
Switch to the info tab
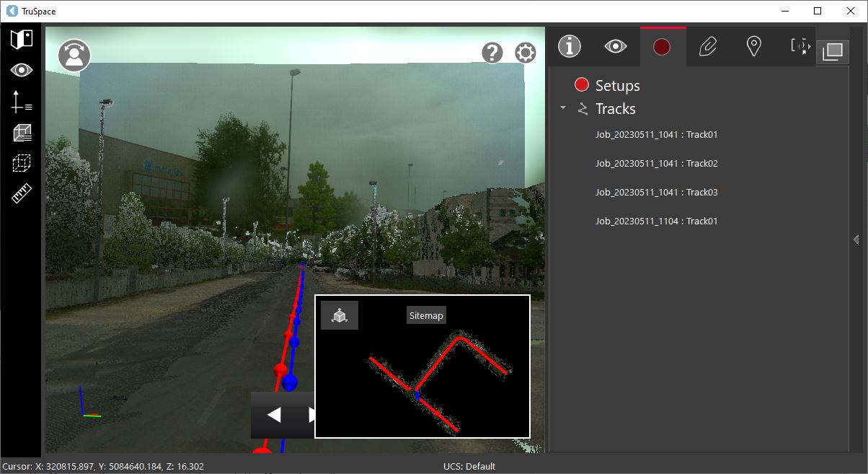570,47
